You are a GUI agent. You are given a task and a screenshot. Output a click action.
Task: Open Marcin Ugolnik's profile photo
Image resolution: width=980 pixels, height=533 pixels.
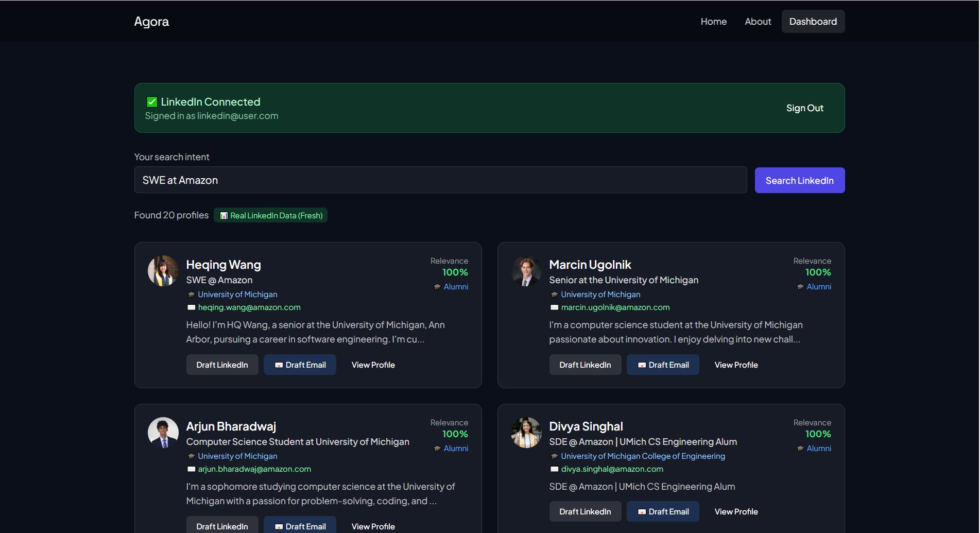[526, 271]
